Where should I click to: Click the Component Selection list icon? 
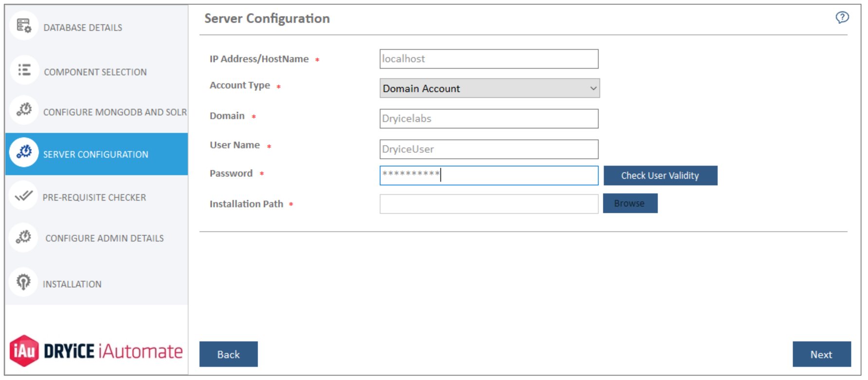pos(24,70)
